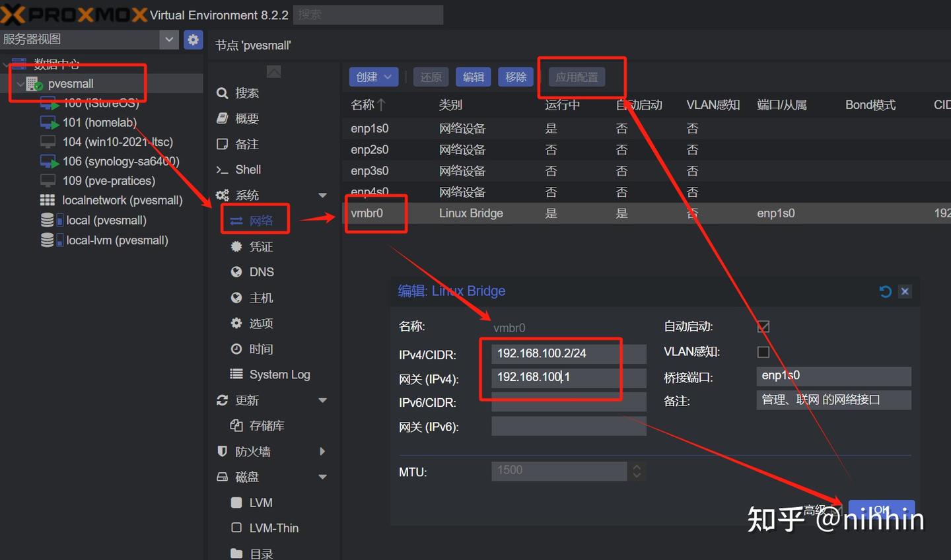Image resolution: width=951 pixels, height=560 pixels.
Task: Click the reset icon in dialog header
Action: (x=885, y=291)
